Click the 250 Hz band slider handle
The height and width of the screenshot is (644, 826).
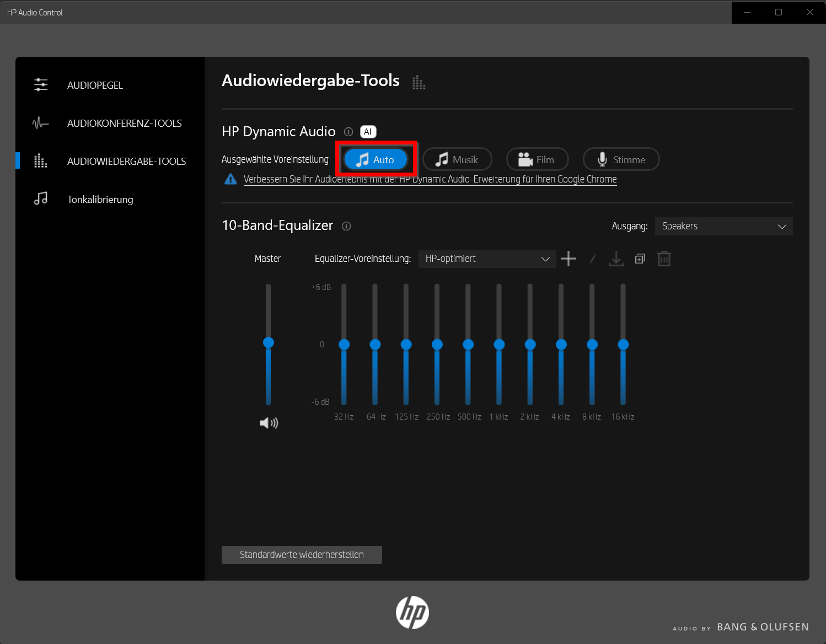[x=437, y=345]
